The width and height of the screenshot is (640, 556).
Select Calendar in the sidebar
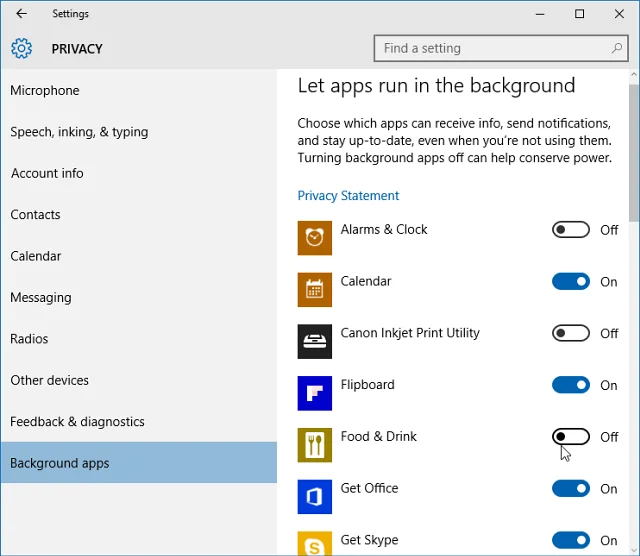coord(139,256)
